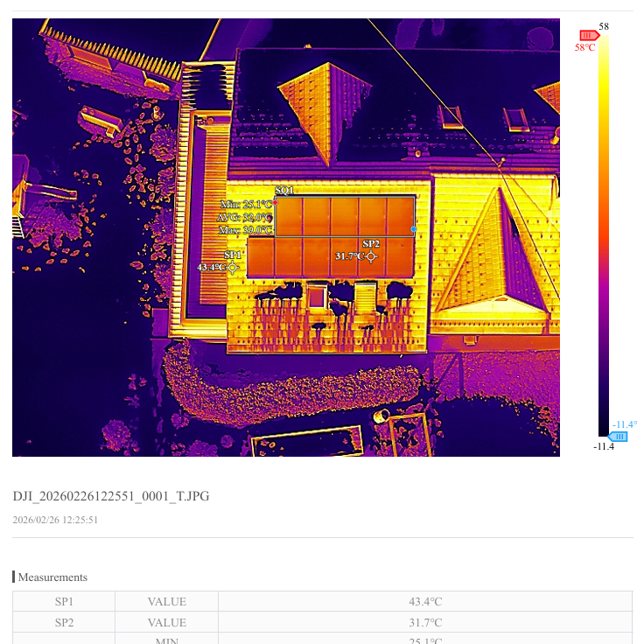This screenshot has height=644, width=644.
Task: Click the 43.4°C value table cell
Action: (425, 601)
